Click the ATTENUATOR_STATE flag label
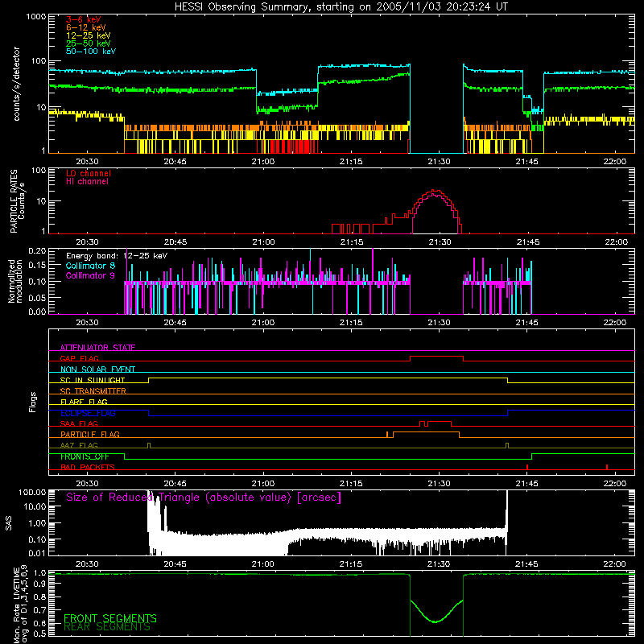 97,348
